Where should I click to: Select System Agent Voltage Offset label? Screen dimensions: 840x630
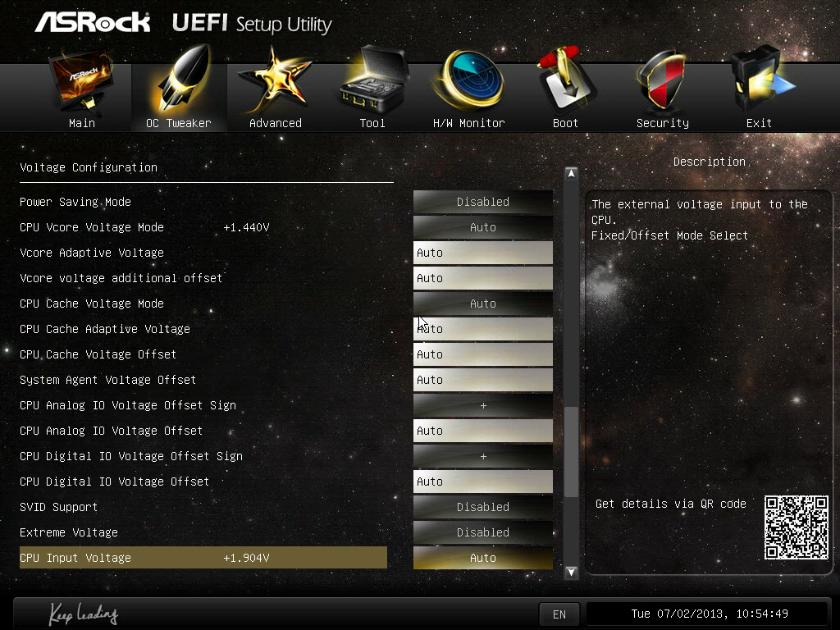[x=107, y=380]
